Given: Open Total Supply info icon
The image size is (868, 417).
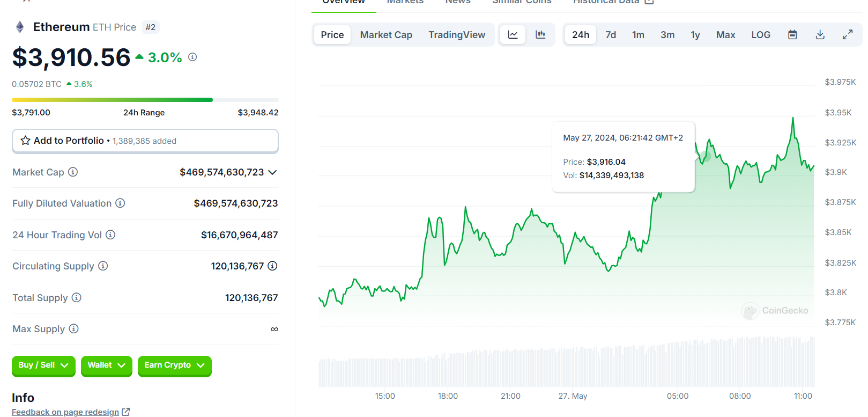Looking at the screenshot, I should [x=77, y=297].
